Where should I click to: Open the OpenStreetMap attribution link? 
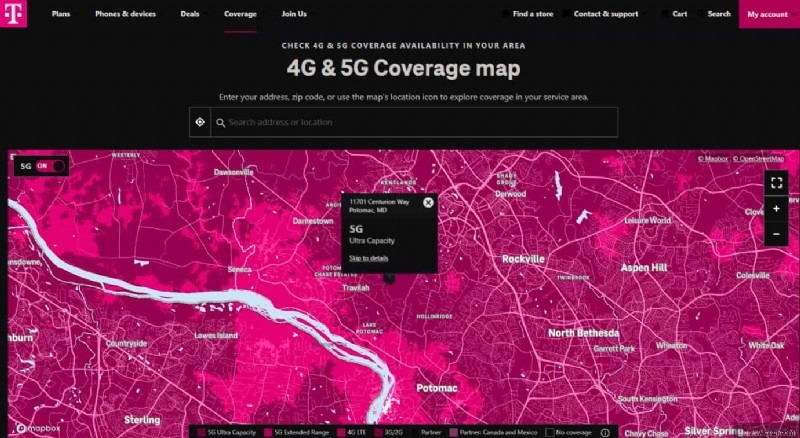(759, 159)
